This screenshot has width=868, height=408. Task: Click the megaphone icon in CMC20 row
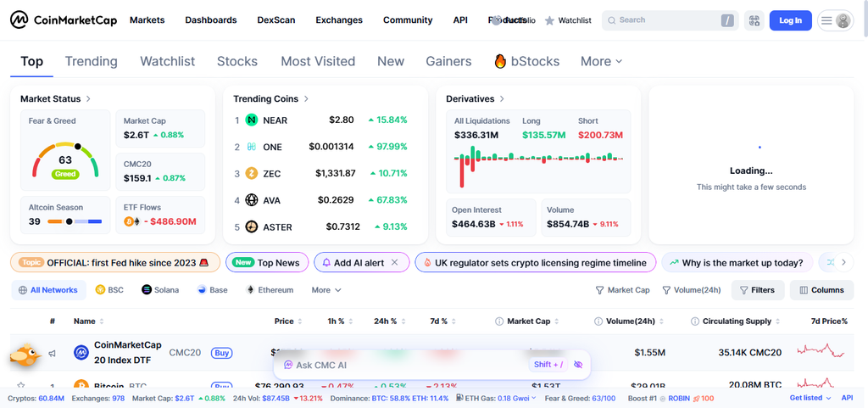pos(52,353)
